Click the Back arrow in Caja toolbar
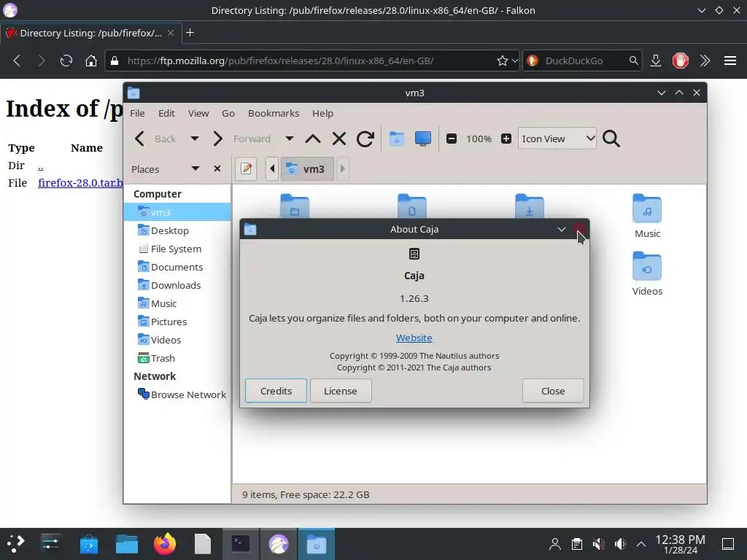The image size is (747, 560). coord(139,139)
